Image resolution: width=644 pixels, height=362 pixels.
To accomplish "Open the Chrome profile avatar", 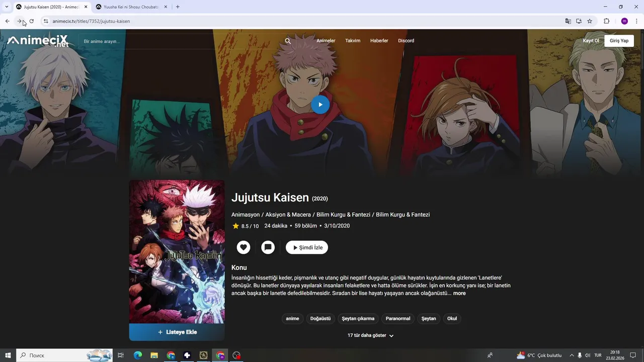I will point(624,21).
